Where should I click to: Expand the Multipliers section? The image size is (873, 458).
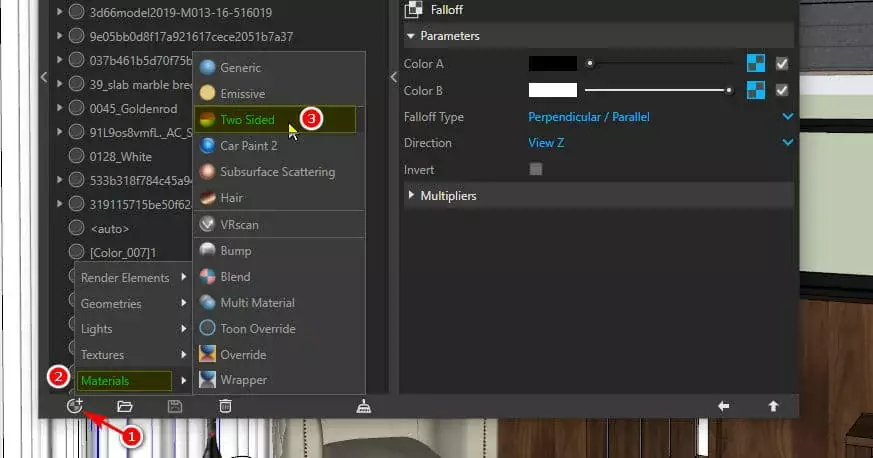point(448,196)
